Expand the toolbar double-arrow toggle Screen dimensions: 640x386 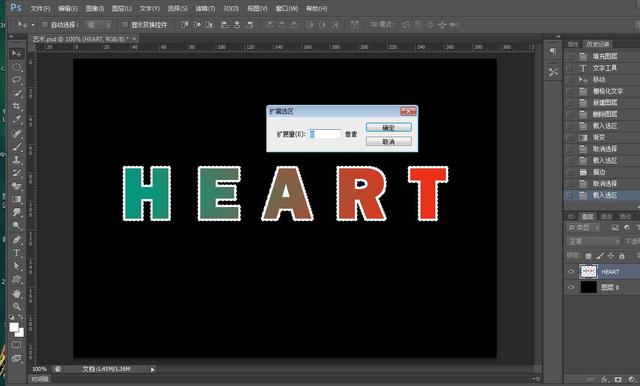pos(11,37)
